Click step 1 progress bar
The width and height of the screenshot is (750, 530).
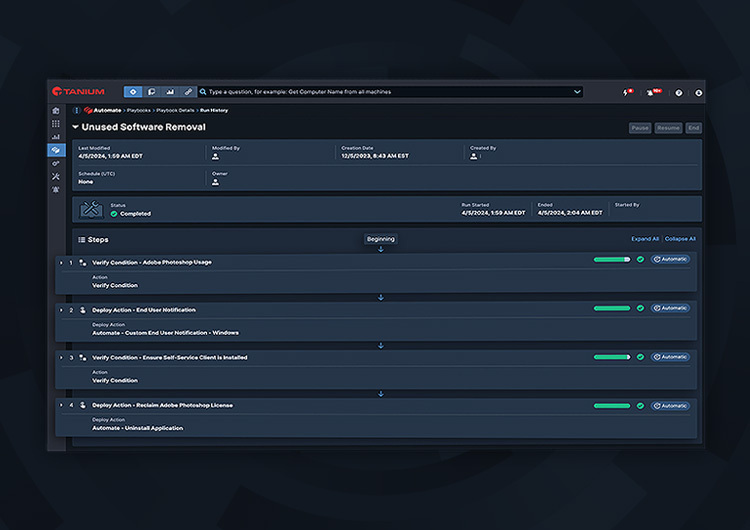click(612, 260)
